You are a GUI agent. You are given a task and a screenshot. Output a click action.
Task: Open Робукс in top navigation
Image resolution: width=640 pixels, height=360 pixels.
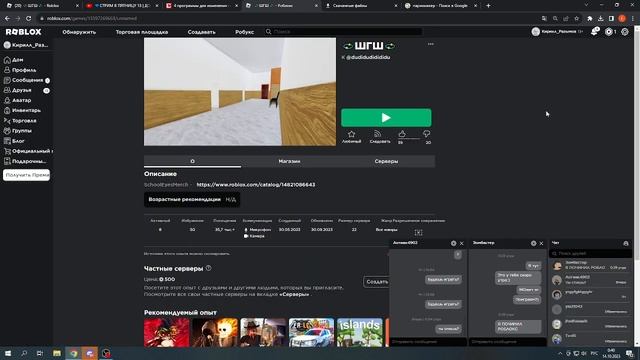[x=244, y=32]
